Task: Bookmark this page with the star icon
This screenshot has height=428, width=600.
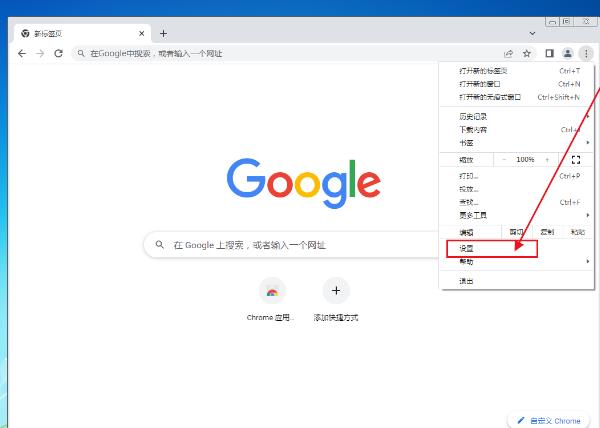Action: (527, 54)
